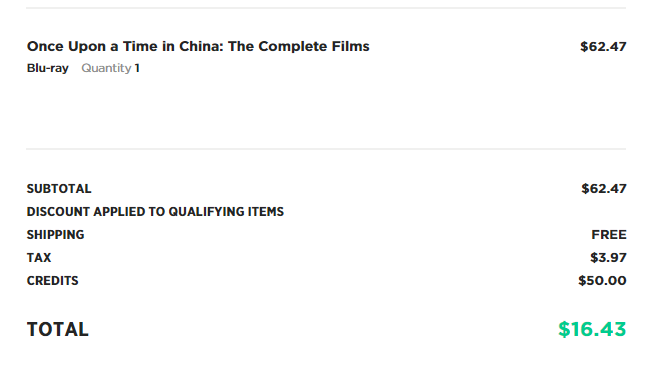Click the SHIPPING label
Image resolution: width=658 pixels, height=368 pixels.
click(x=55, y=235)
